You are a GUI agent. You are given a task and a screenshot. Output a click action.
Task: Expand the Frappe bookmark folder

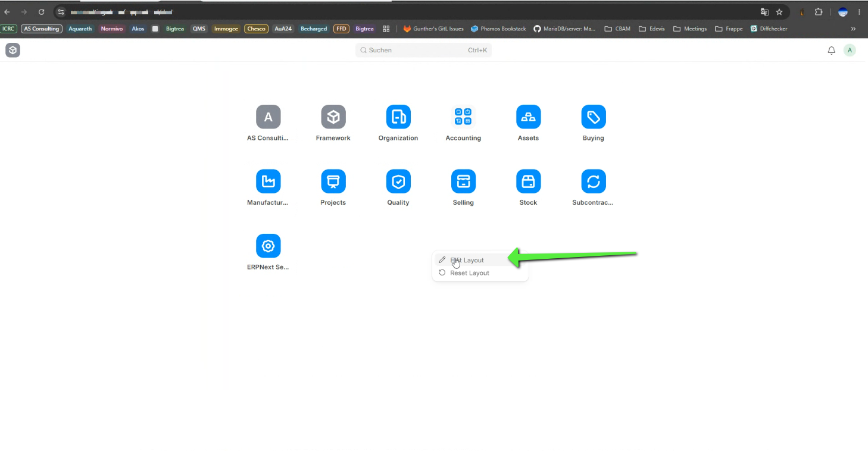729,29
